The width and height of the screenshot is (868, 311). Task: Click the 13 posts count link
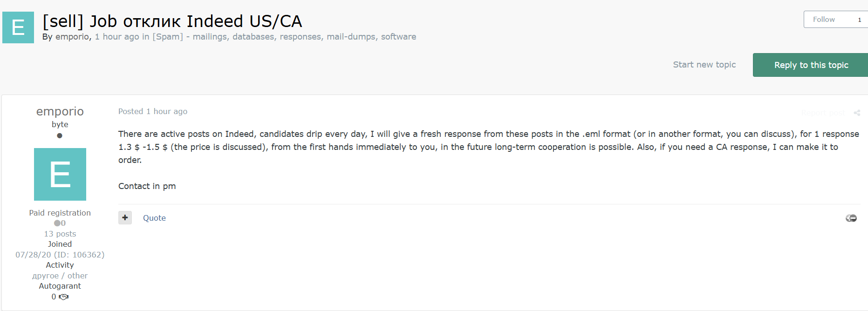[x=60, y=234]
